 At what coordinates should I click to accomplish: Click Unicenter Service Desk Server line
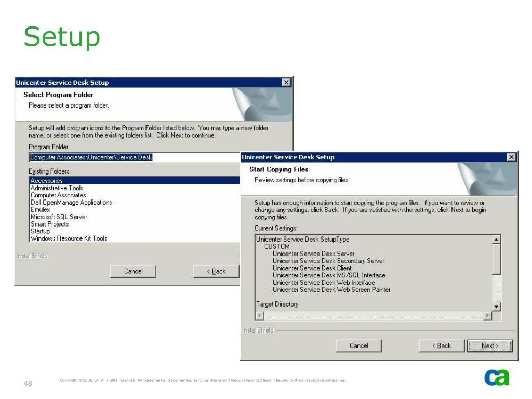pos(313,254)
